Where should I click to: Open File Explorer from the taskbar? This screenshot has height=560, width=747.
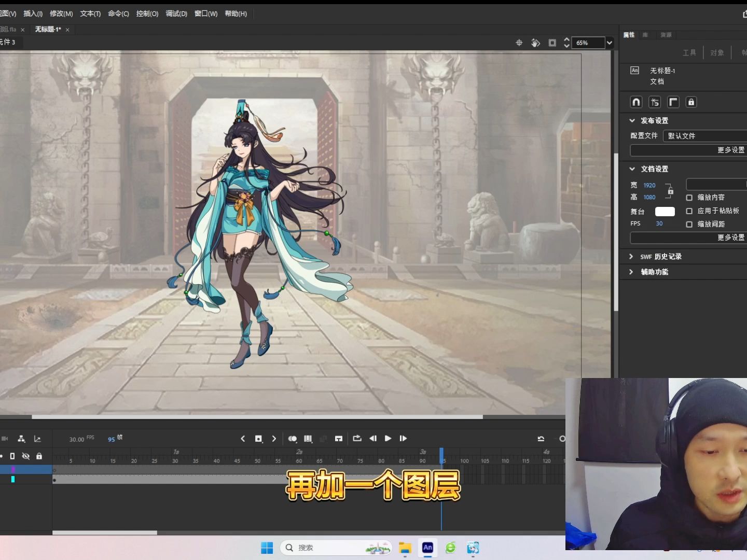click(405, 548)
